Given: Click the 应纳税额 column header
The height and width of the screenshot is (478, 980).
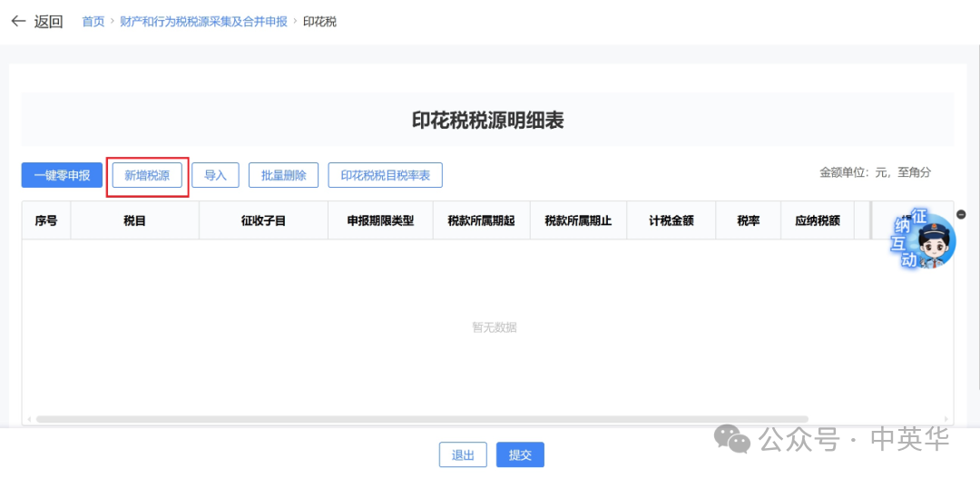Looking at the screenshot, I should coord(817,220).
